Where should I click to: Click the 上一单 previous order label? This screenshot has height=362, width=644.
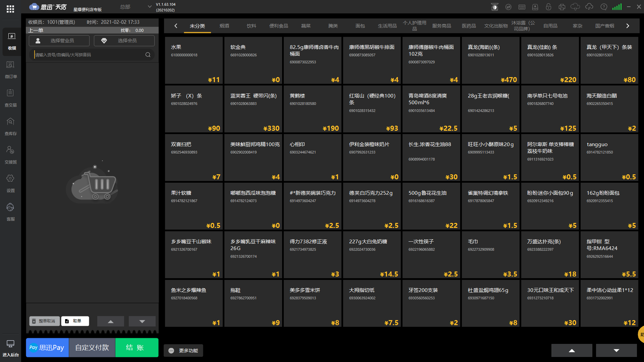36,30
